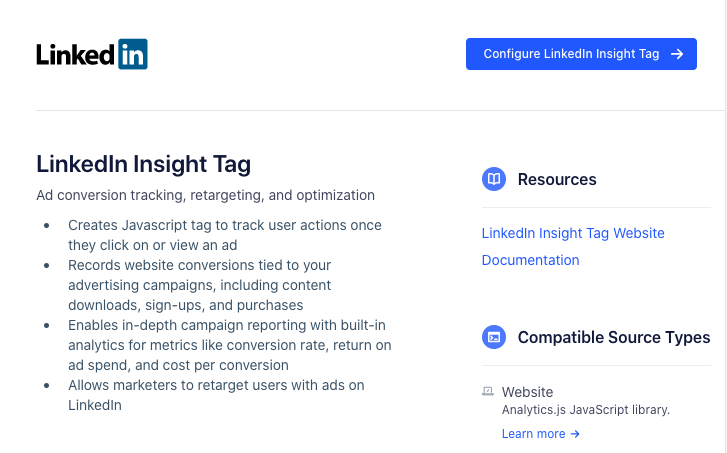The image size is (727, 453).
Task: Click the Website source type label
Action: point(527,392)
